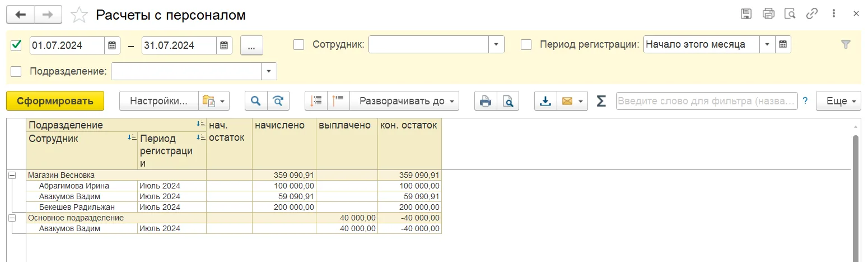Open the Период регистрации dropdown arrow
The height and width of the screenshot is (262, 868).
tap(768, 44)
